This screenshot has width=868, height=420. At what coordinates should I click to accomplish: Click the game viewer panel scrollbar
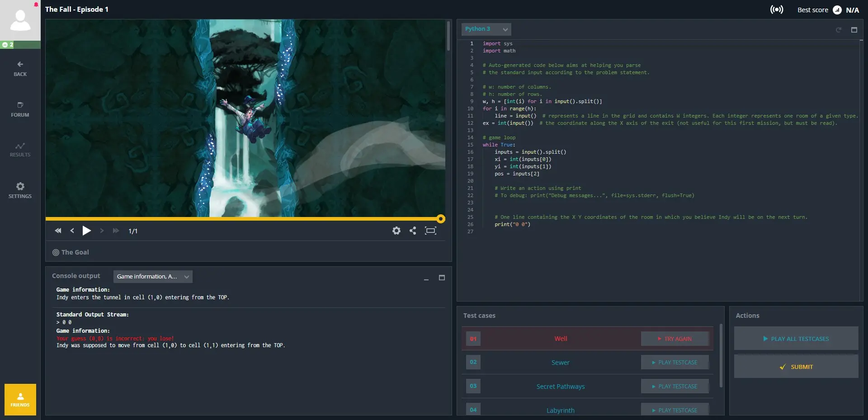[x=448, y=36]
